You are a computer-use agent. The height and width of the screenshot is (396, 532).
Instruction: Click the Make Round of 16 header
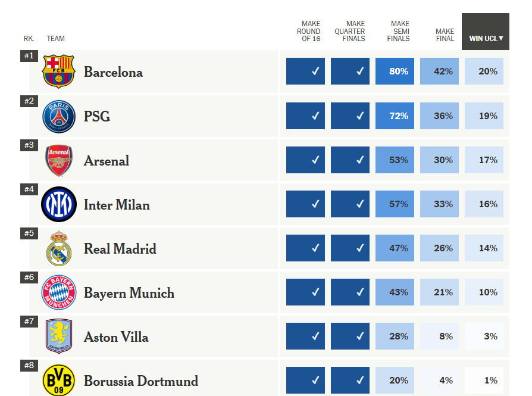click(308, 32)
